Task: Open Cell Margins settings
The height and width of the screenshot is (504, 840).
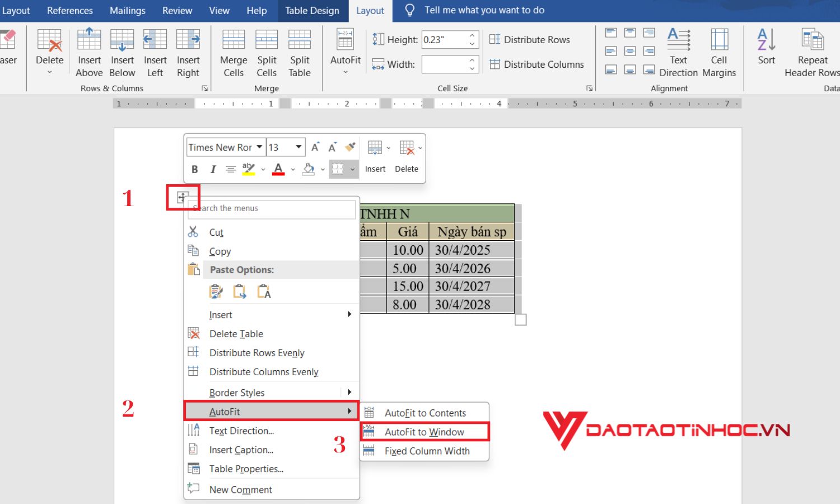Action: click(x=719, y=52)
